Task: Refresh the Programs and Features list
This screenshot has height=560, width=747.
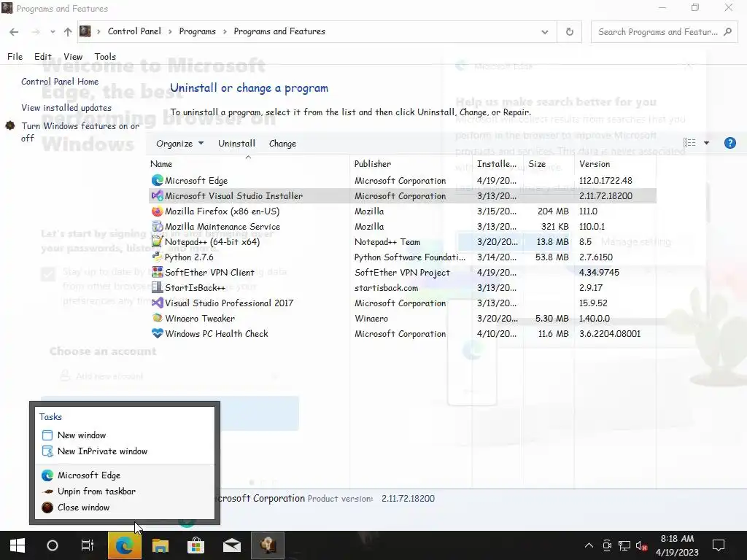Action: (569, 31)
